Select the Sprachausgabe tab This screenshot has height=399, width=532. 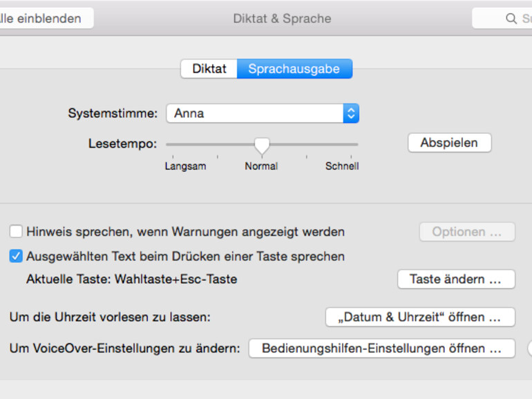click(294, 69)
